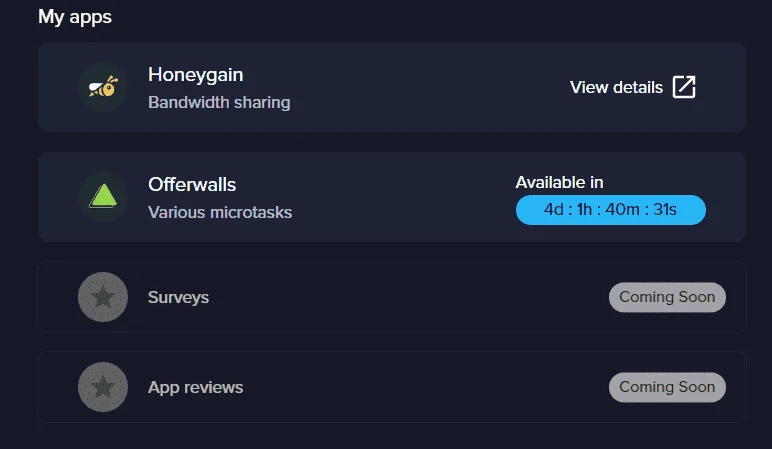Click the App reviews star icon
The height and width of the screenshot is (449, 772).
pos(103,387)
